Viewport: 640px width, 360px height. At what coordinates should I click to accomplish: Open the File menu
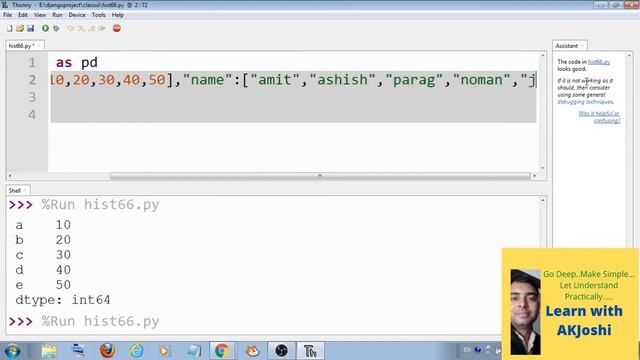[8, 15]
